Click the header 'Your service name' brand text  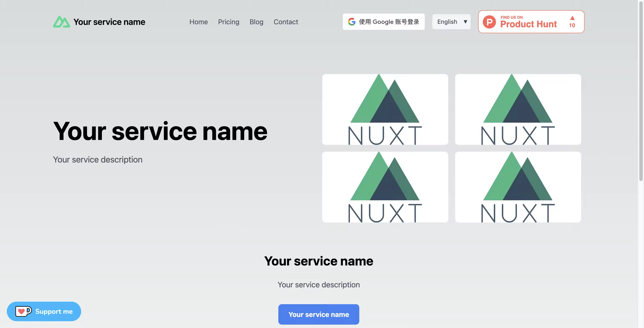(x=109, y=22)
